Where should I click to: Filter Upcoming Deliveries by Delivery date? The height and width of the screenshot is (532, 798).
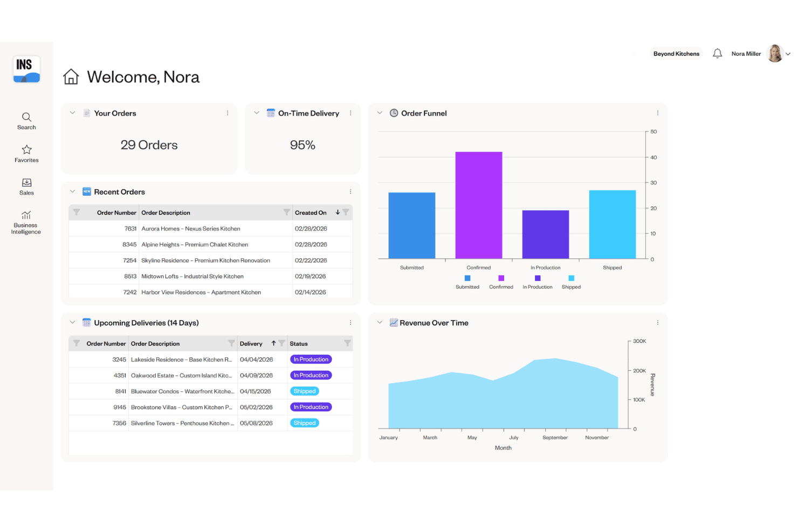pyautogui.click(x=282, y=343)
